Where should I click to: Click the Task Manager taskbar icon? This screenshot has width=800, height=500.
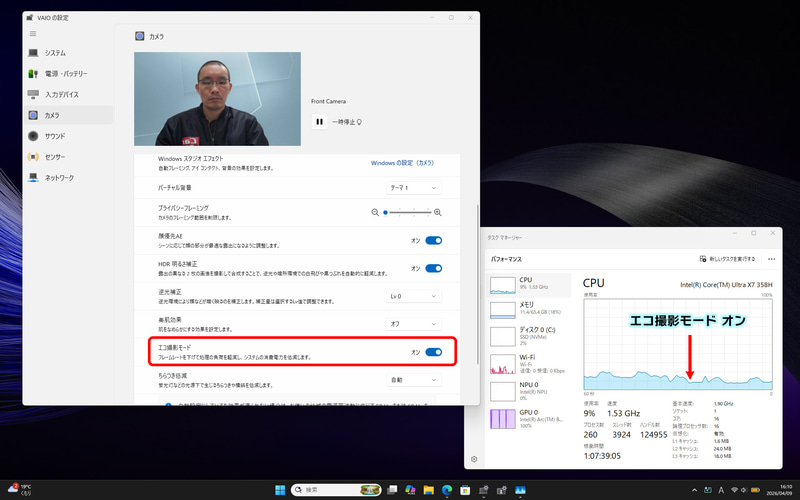[520, 490]
